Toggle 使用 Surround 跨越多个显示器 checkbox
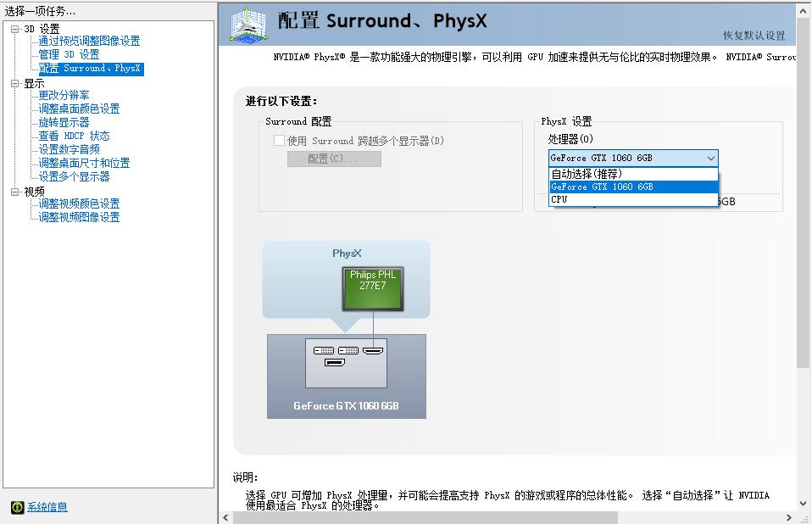The height and width of the screenshot is (524, 812). point(279,140)
